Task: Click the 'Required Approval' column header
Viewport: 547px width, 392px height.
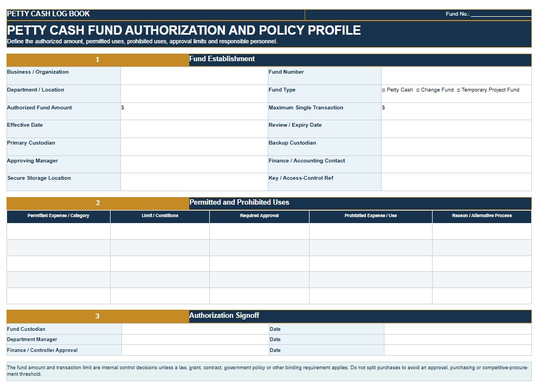Action: pyautogui.click(x=259, y=215)
